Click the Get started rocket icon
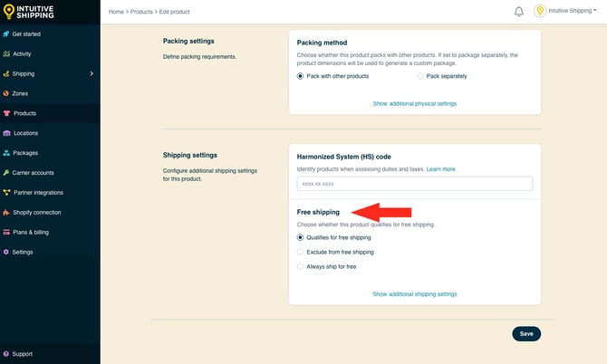The width and height of the screenshot is (607, 364). (6, 34)
